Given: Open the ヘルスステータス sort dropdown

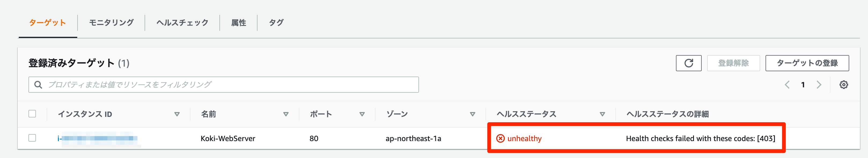Looking at the screenshot, I should point(602,114).
